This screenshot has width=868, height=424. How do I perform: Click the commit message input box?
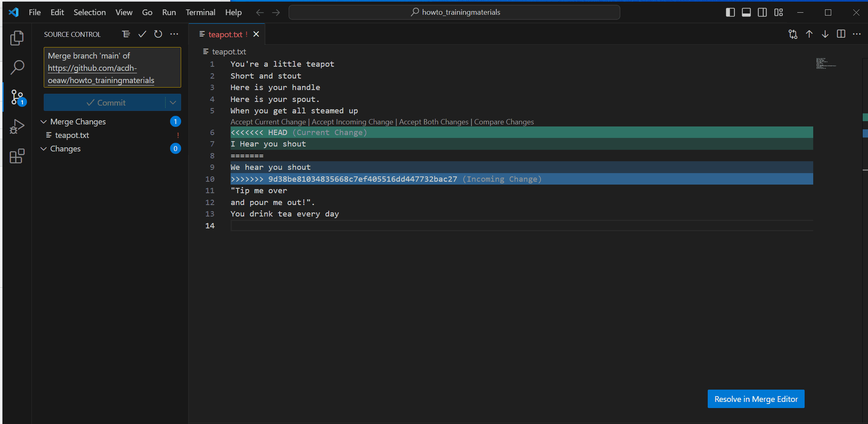(112, 68)
